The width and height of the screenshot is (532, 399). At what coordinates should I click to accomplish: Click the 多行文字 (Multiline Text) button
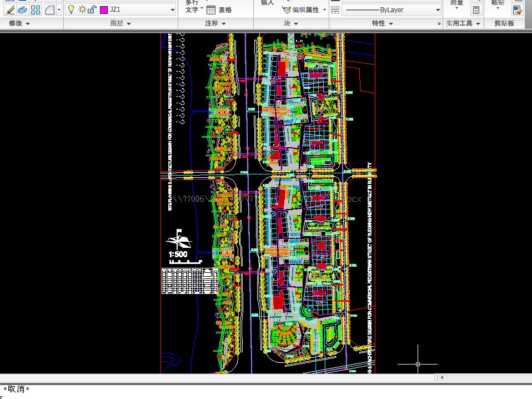(192, 7)
